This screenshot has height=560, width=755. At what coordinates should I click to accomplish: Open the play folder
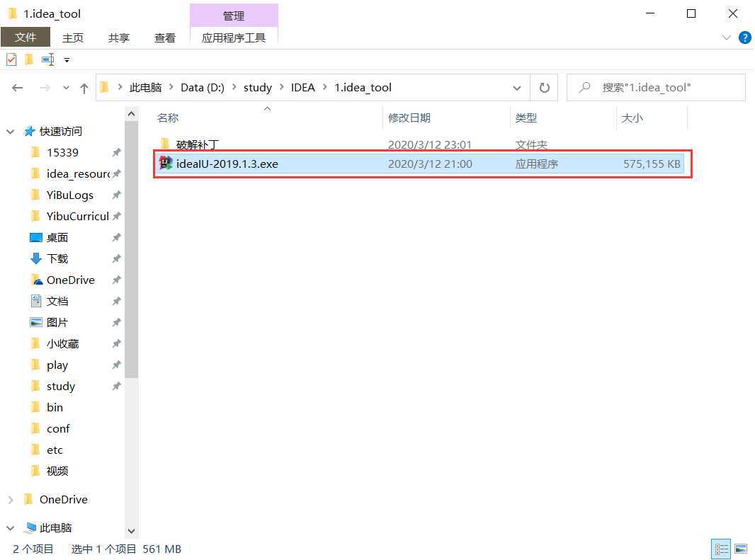[x=57, y=365]
